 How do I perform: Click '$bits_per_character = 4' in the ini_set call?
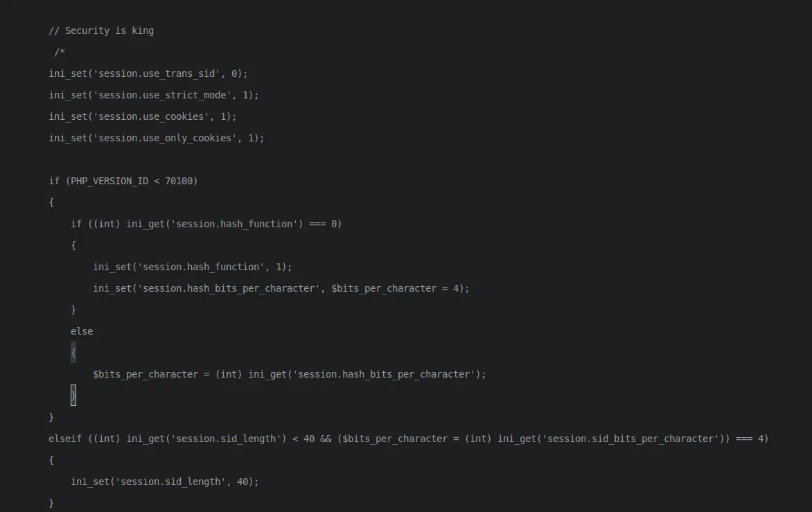[396, 288]
